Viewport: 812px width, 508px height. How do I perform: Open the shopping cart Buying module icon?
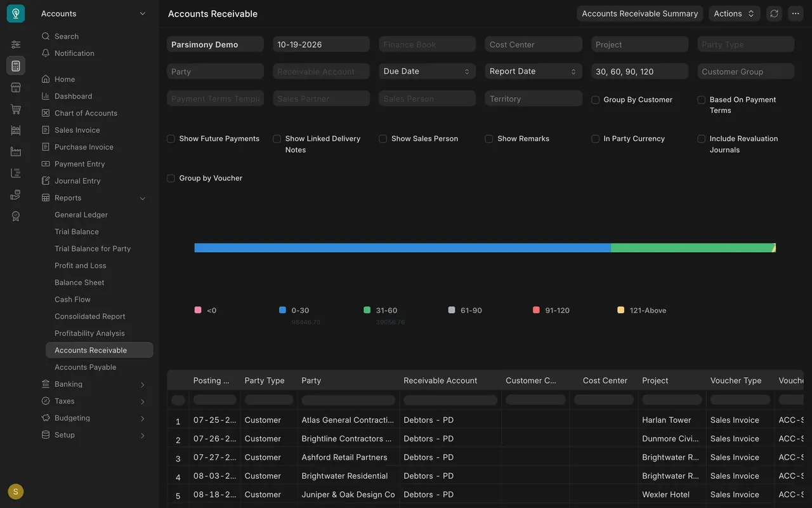[x=16, y=109]
